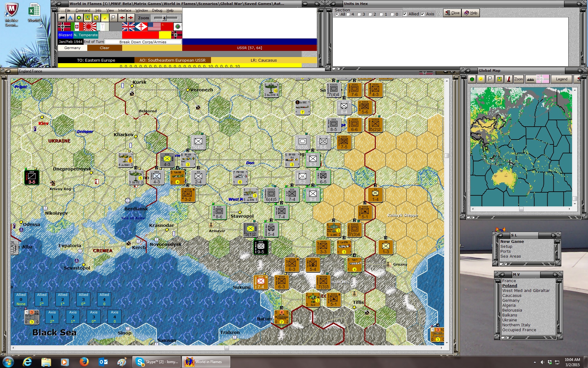Open the Interface menu
This screenshot has height=368, width=588.
[125, 10]
